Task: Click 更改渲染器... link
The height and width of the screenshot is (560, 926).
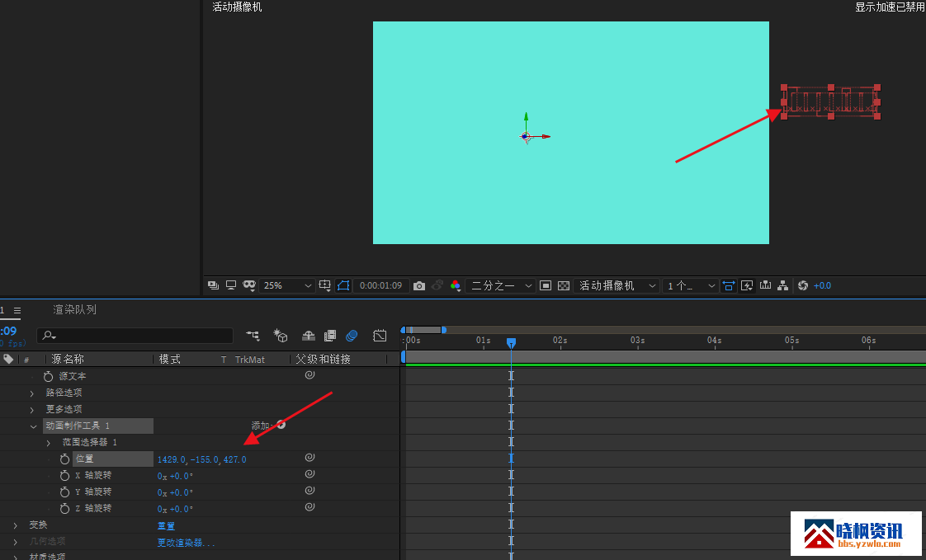Action: (x=186, y=543)
